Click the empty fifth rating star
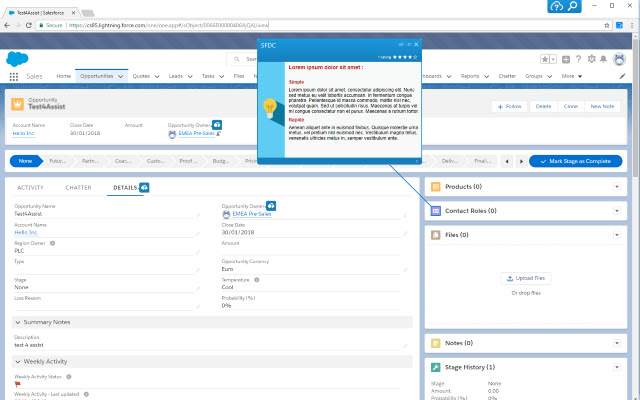640x400 pixels. tap(415, 57)
